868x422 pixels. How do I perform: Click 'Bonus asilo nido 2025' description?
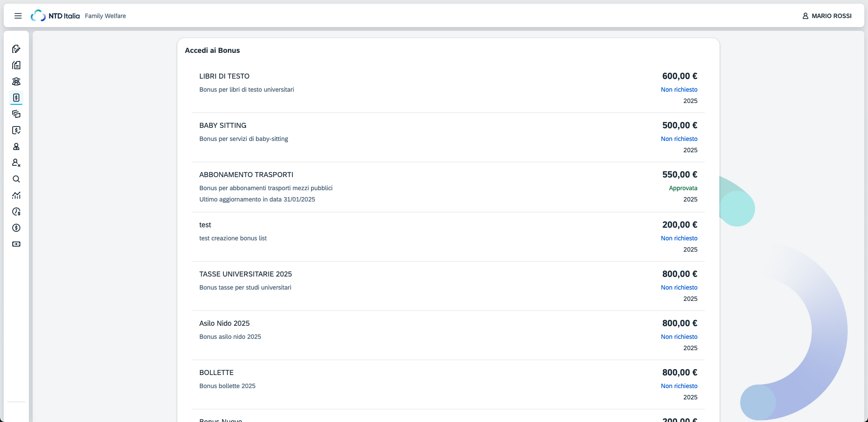click(230, 337)
